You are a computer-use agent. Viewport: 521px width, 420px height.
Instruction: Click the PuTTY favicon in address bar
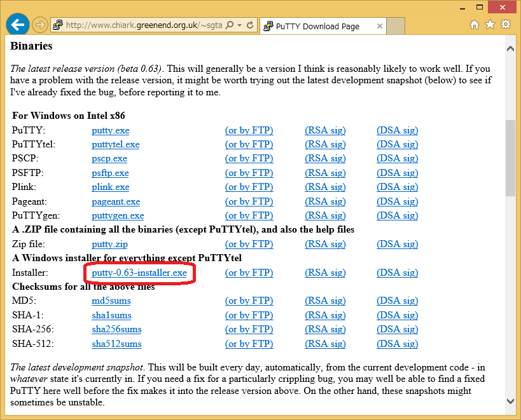click(58, 25)
